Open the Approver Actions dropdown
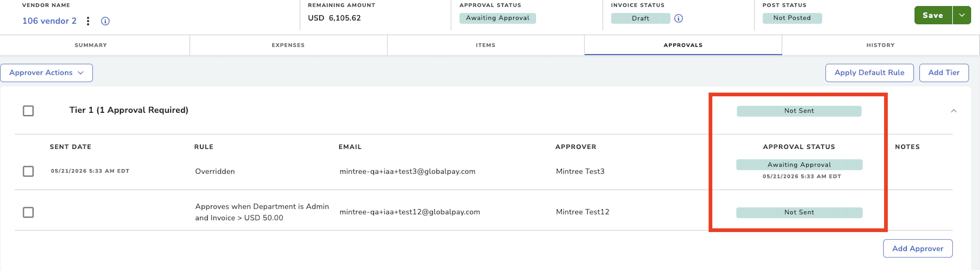Screen dimensions: 980x270 coord(46,73)
